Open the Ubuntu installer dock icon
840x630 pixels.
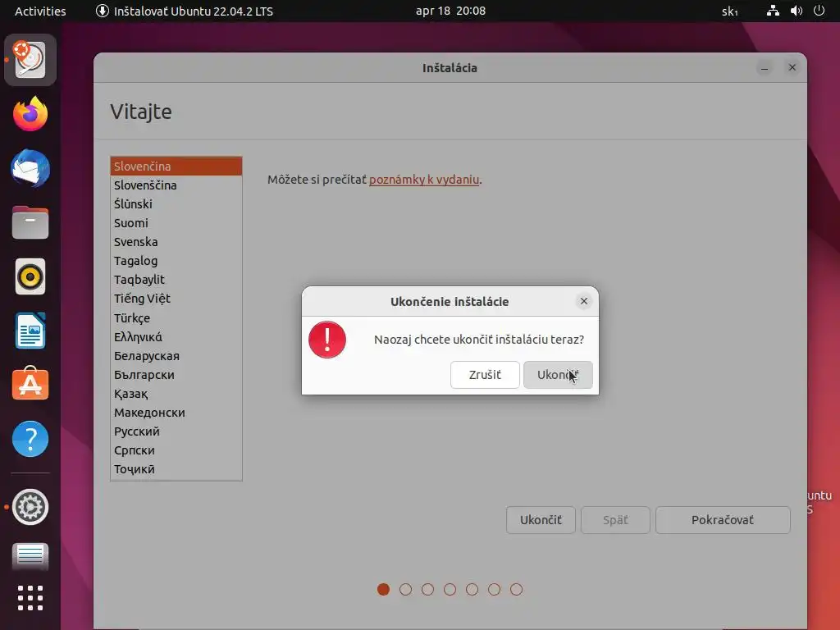coord(30,59)
